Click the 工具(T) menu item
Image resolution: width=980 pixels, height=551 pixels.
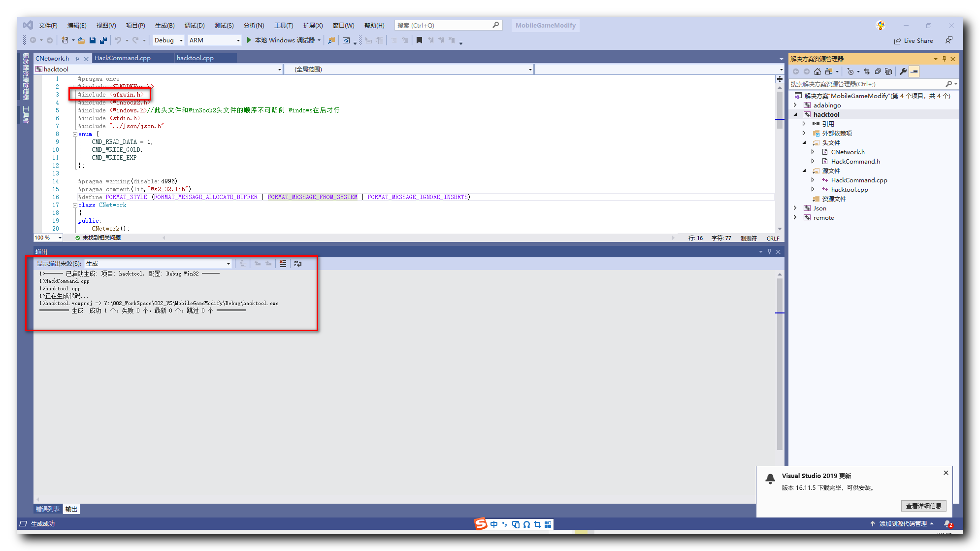(x=283, y=26)
